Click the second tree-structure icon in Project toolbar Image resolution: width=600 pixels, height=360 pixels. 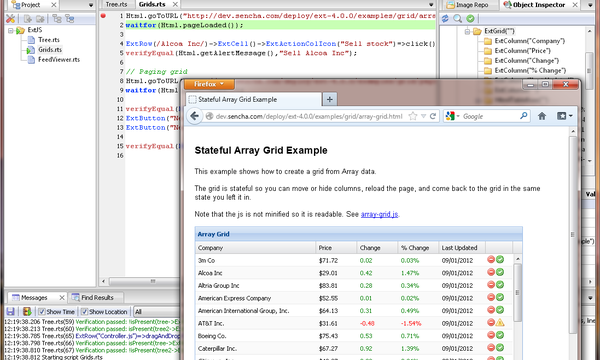(x=69, y=18)
